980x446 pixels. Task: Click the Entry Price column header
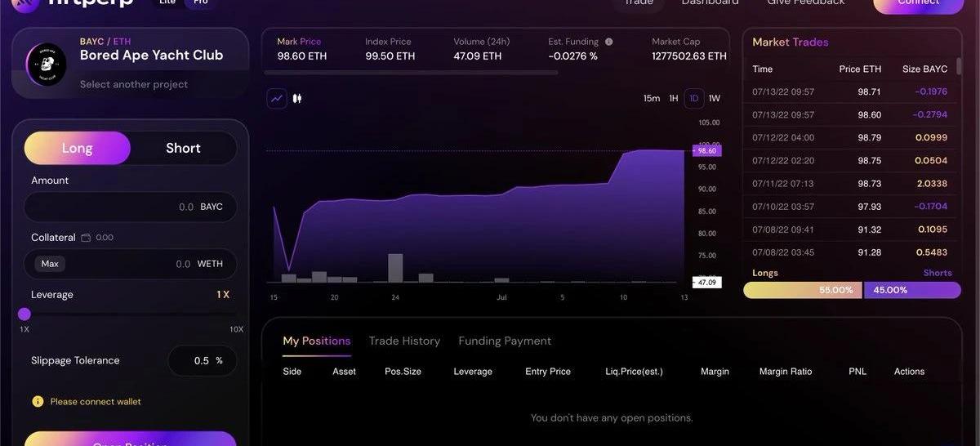(548, 372)
